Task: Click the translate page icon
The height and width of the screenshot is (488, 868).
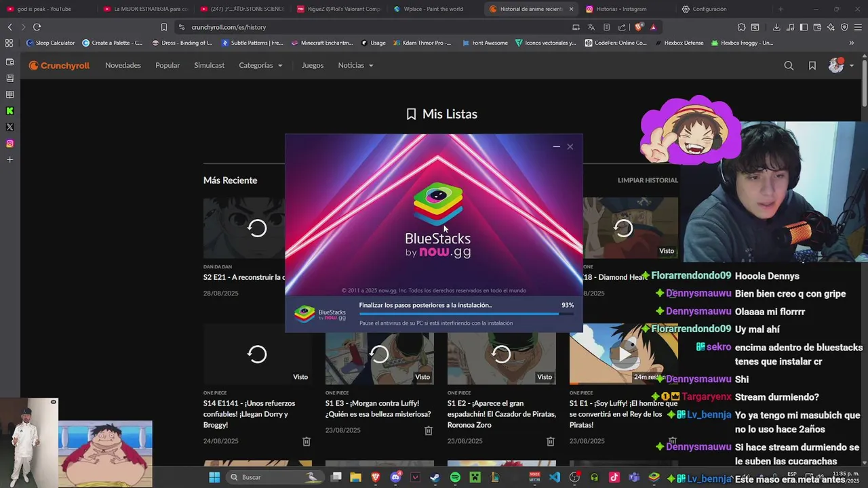Action: [591, 27]
